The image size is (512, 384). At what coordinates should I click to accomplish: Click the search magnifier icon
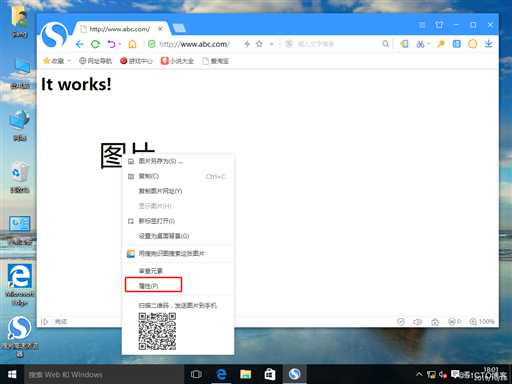pyautogui.click(x=385, y=44)
